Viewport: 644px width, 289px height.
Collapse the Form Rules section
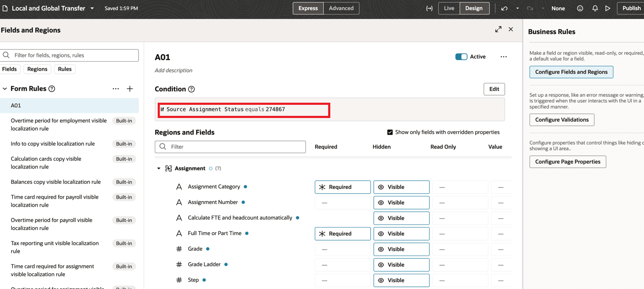(x=5, y=88)
